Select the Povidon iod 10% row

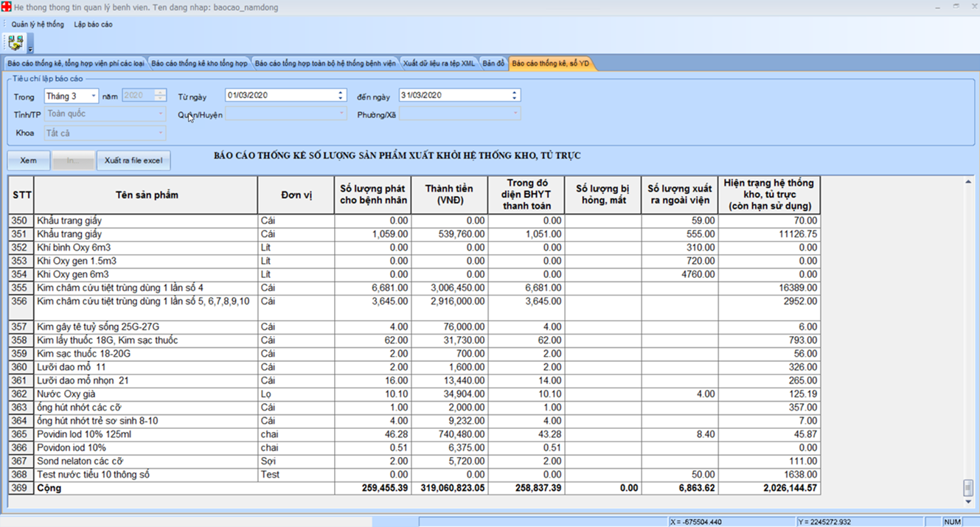click(x=414, y=447)
